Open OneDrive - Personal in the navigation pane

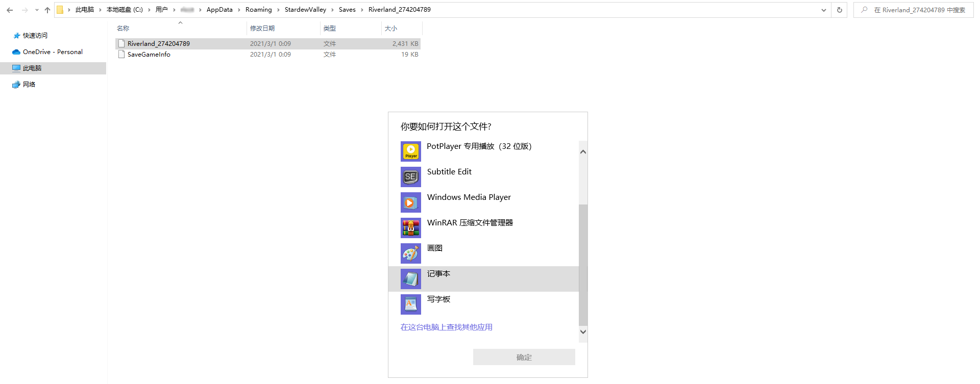(x=53, y=52)
